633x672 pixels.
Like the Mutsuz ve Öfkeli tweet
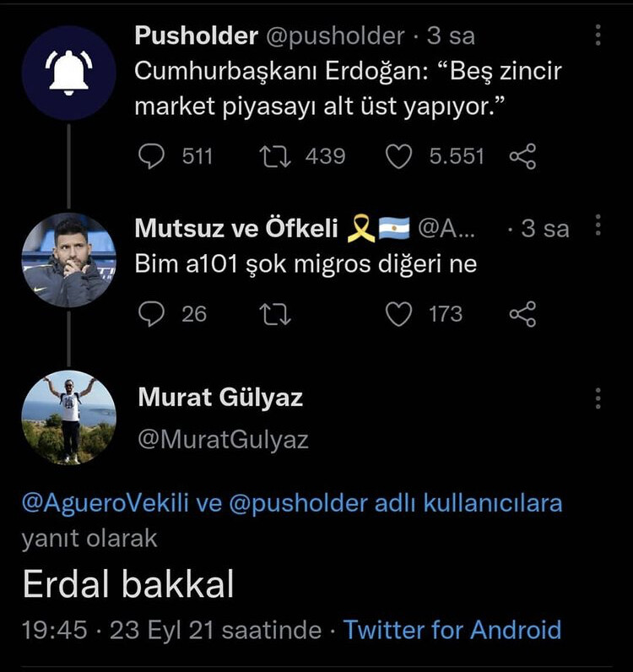tap(398, 314)
